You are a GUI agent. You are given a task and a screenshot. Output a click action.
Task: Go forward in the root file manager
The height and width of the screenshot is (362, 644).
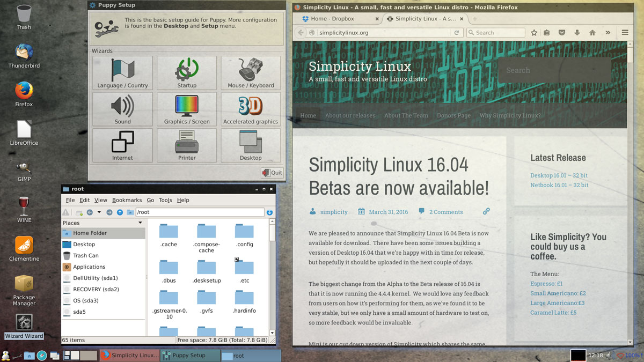point(109,212)
